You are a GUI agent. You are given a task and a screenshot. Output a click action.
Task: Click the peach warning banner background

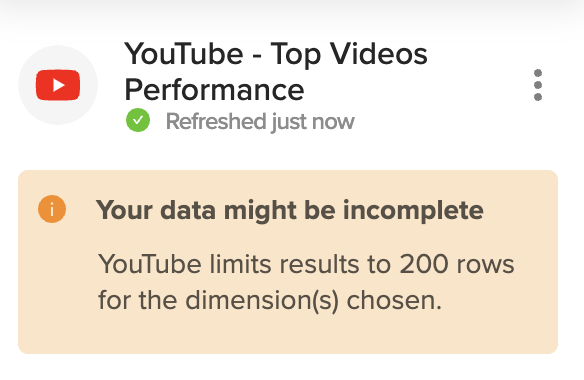click(288, 262)
